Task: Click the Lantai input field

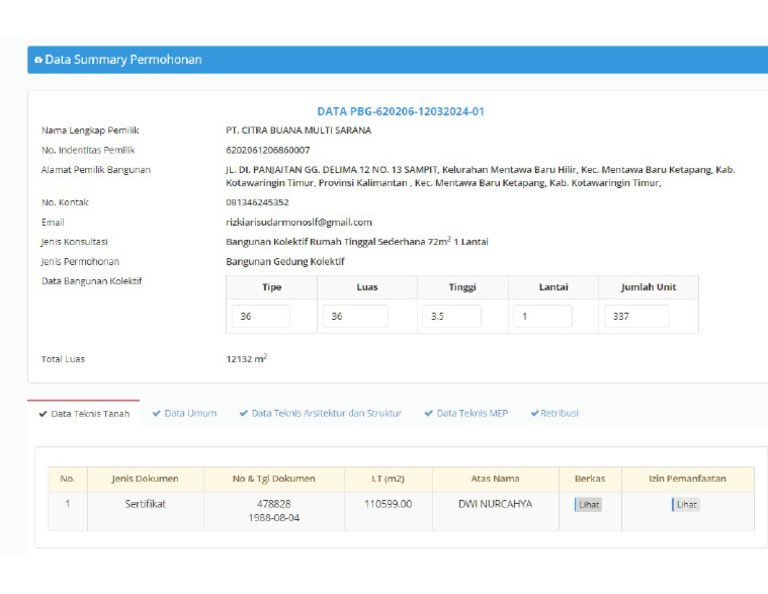Action: click(x=543, y=316)
